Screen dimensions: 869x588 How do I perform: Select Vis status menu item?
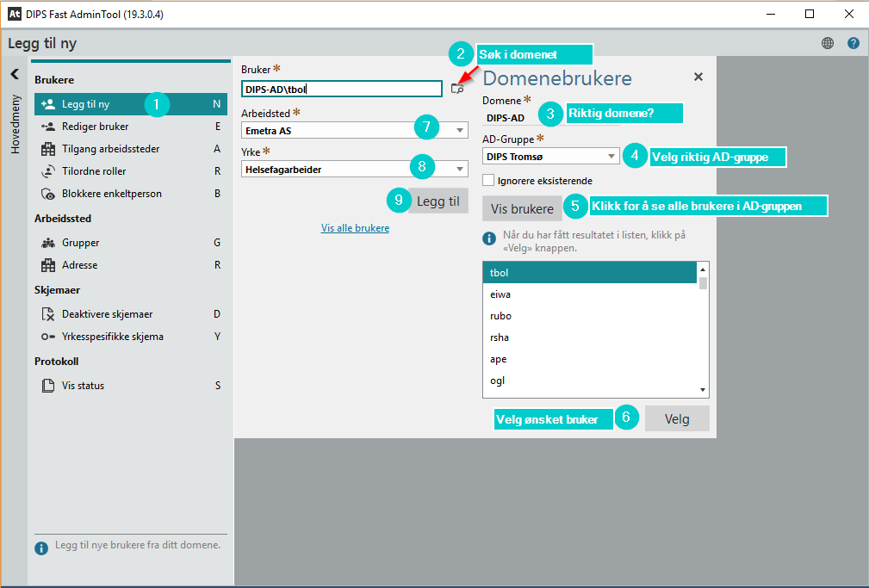(131, 386)
